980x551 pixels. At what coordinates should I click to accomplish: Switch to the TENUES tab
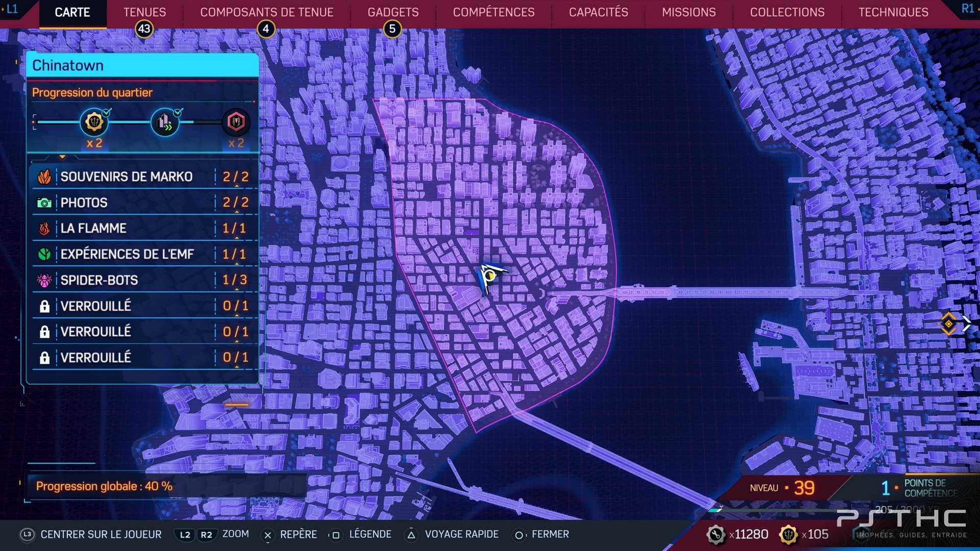click(x=144, y=12)
